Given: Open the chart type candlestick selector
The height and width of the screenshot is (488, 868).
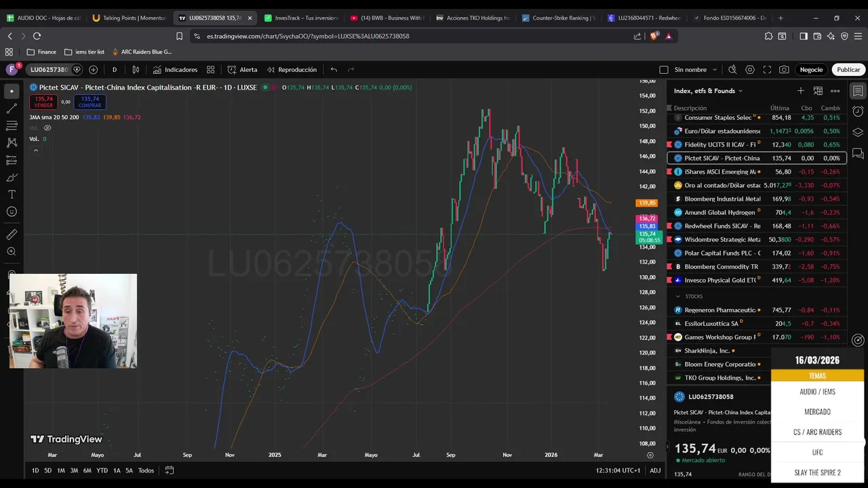Looking at the screenshot, I should (136, 70).
